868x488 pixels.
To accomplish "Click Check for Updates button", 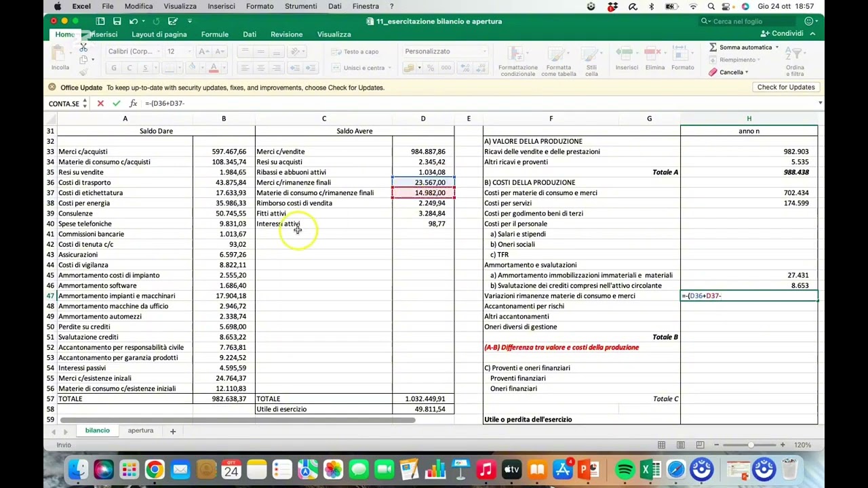I will (x=786, y=87).
